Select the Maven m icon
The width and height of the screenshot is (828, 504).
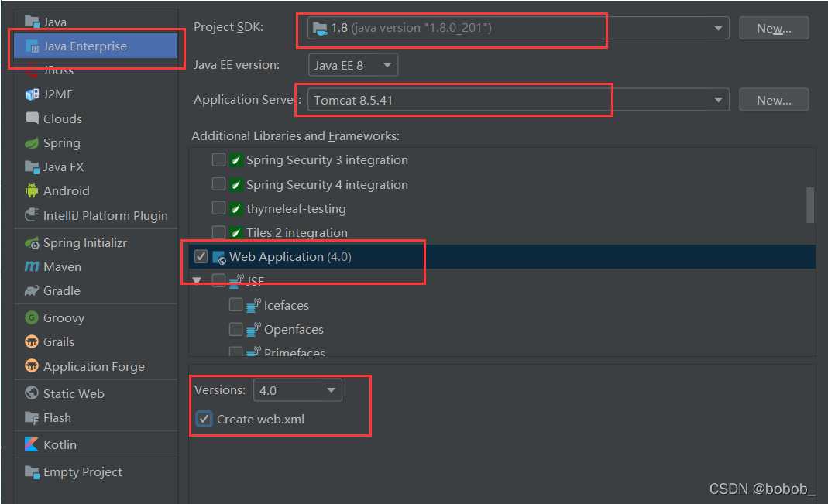[32, 266]
